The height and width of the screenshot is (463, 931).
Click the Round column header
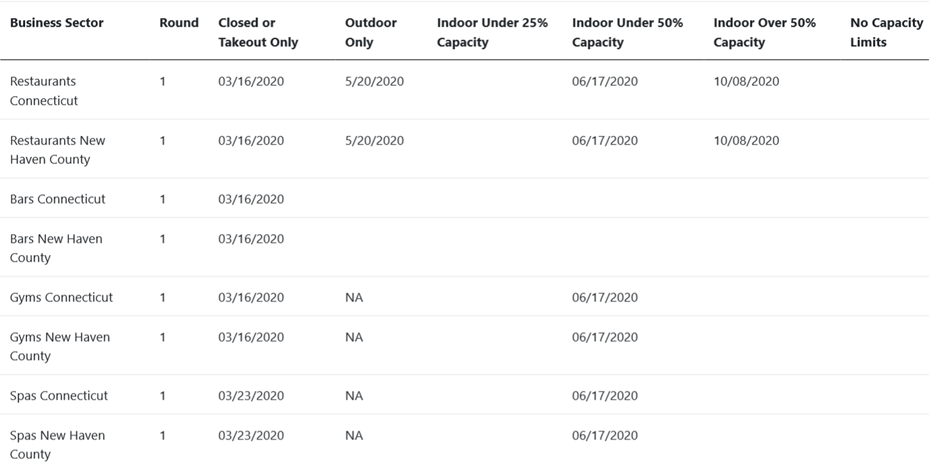179,23
